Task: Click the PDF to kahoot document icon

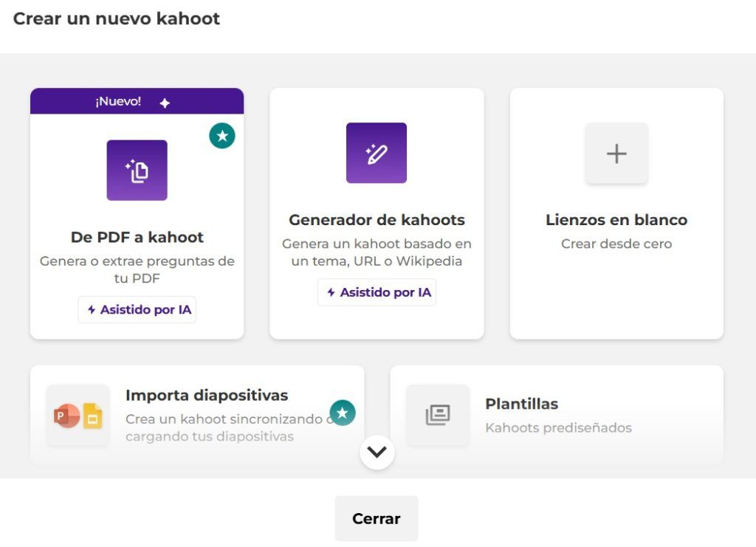Action: [137, 170]
